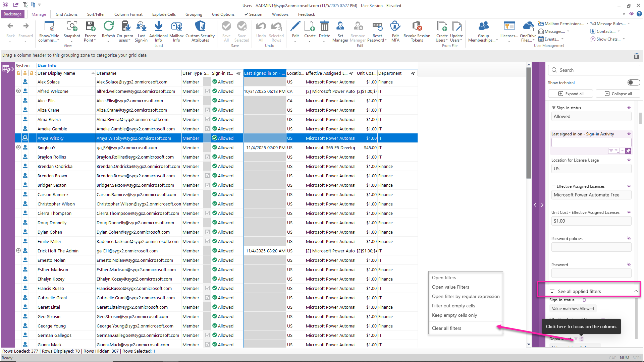Toggle the eye icon beside Sign-in status

pos(629,108)
